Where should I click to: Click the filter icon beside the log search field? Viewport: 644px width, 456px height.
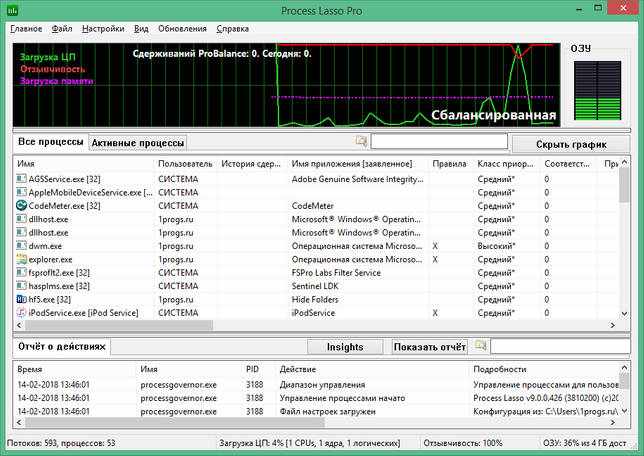point(481,345)
